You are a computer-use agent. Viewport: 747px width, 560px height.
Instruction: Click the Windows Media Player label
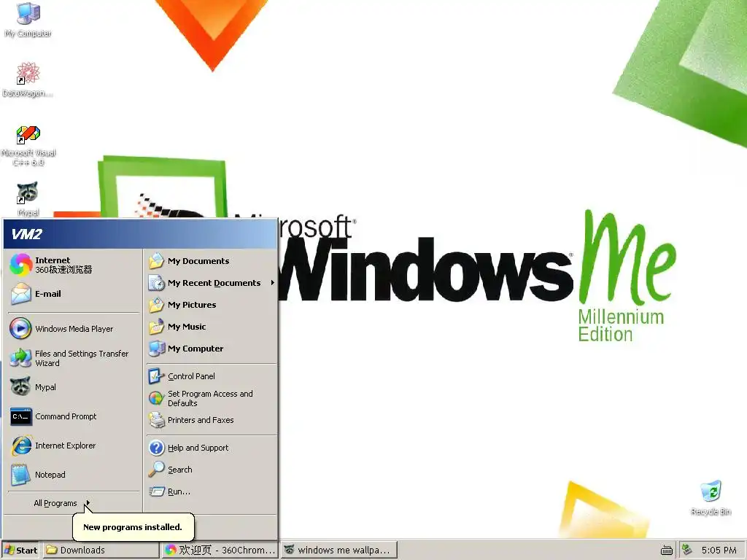click(74, 329)
